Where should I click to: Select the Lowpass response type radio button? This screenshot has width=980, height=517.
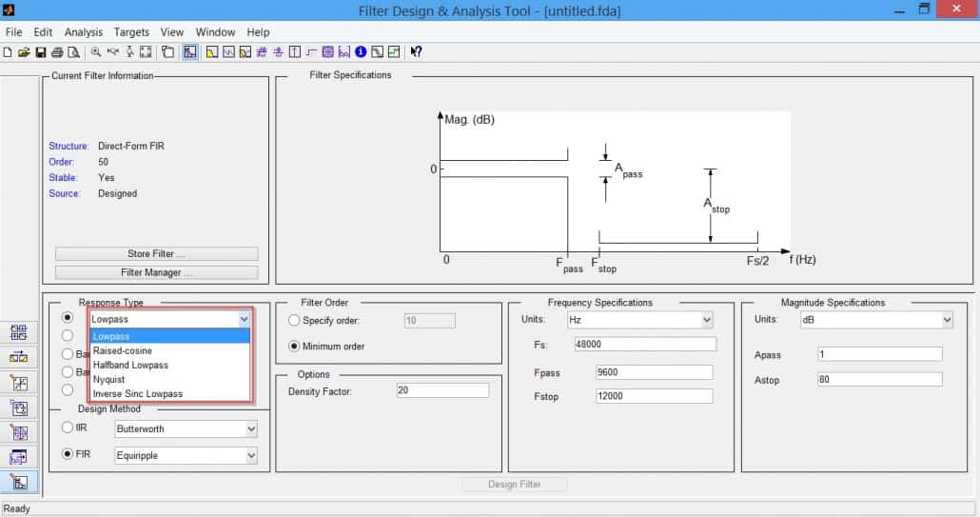pos(68,318)
